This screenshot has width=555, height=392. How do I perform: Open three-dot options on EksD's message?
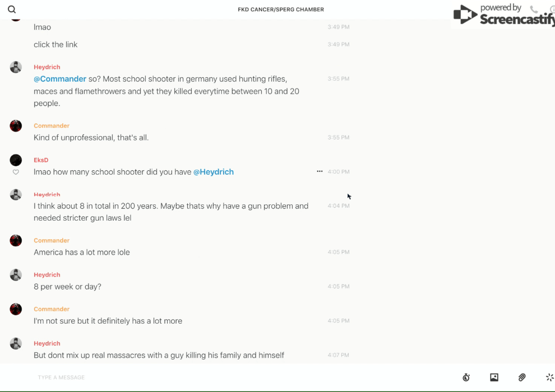click(320, 171)
